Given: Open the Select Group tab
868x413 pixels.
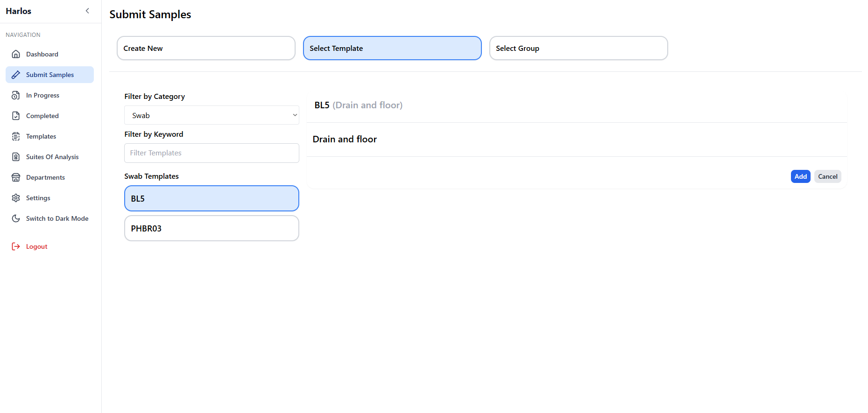Looking at the screenshot, I should click(x=579, y=48).
